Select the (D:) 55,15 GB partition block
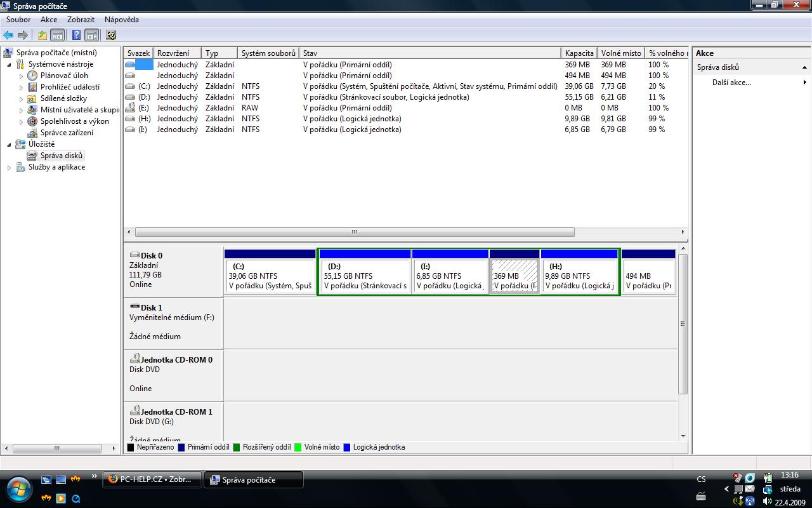 [364, 276]
